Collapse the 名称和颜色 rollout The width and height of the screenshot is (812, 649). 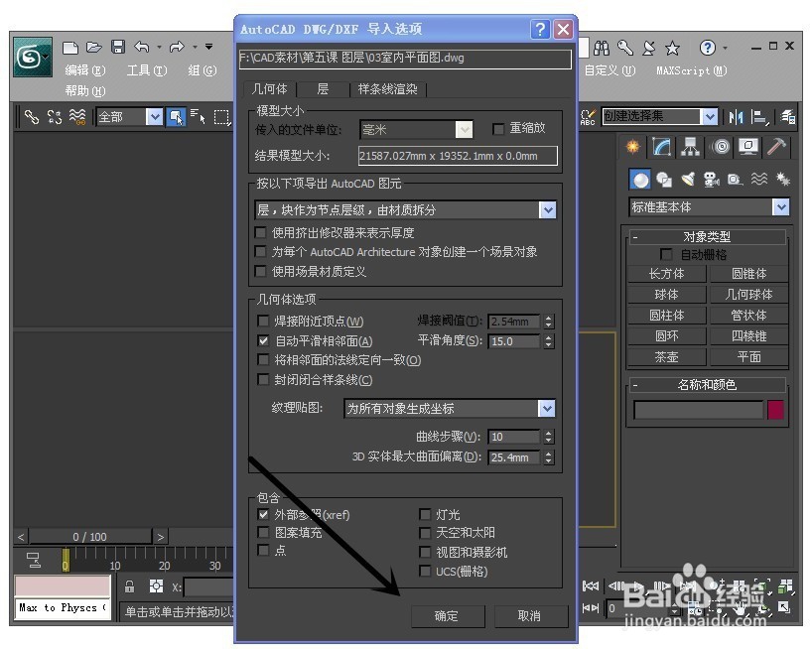click(x=707, y=384)
